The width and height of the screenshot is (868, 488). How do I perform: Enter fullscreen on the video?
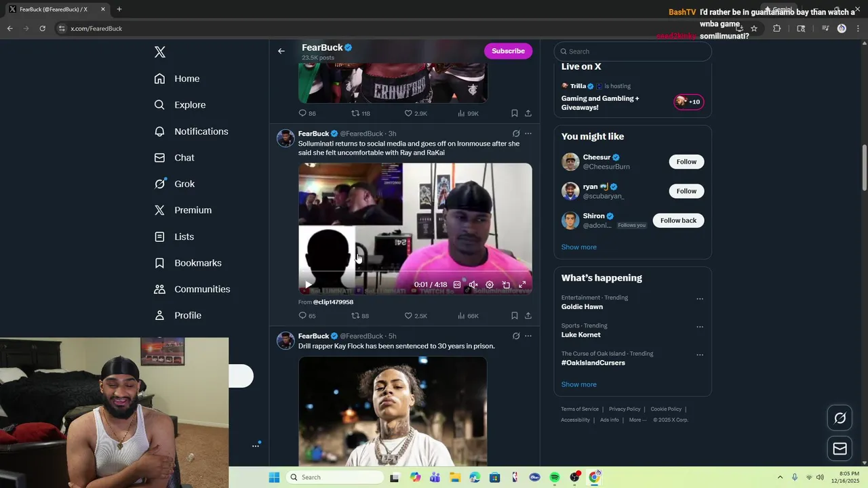tap(522, 285)
